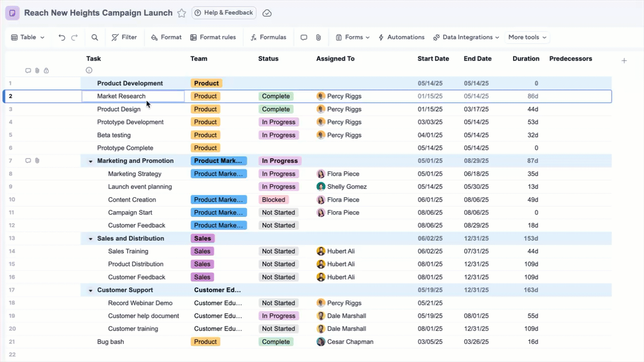644x362 pixels.
Task: Click Hubert Ali avatar in Product Distribution row
Action: (321, 264)
